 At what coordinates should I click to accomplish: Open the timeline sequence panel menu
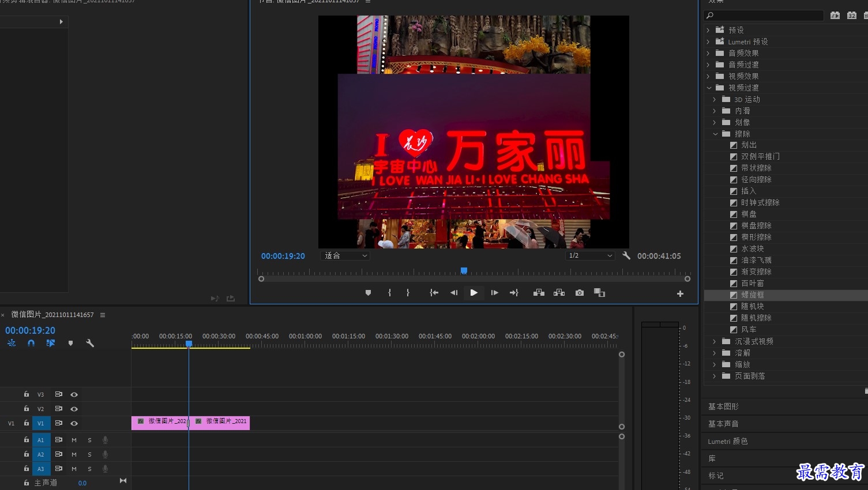103,315
